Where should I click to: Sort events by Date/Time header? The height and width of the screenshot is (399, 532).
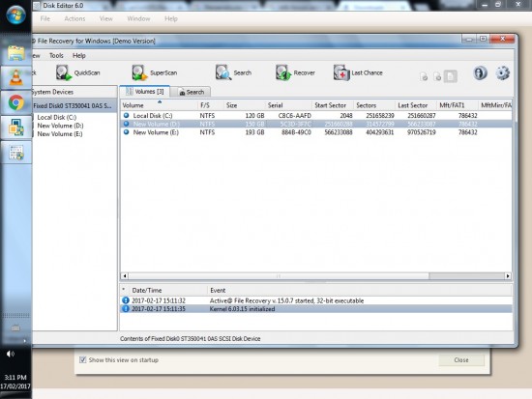167,290
